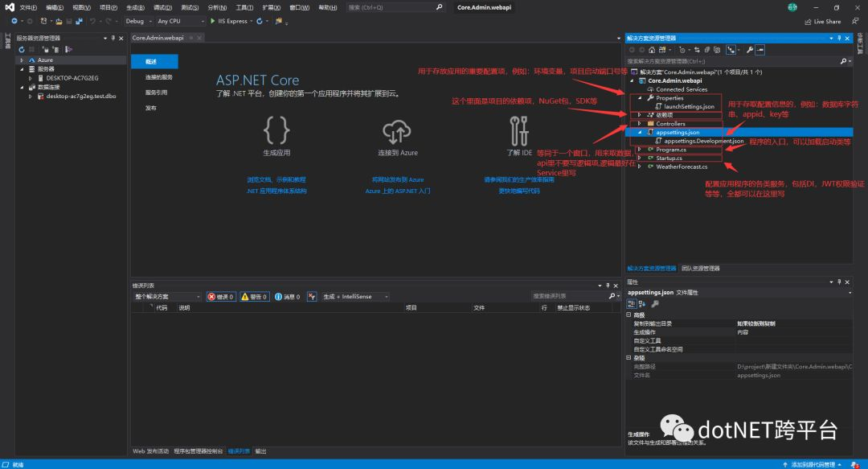Expand the DESKTOP-AC7G2EG server node

pos(31,78)
